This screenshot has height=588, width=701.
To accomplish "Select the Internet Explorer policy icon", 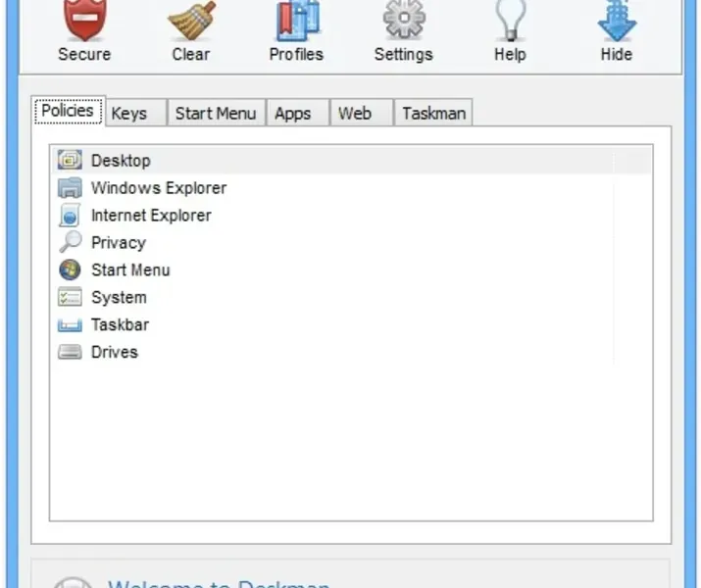I will 70,215.
